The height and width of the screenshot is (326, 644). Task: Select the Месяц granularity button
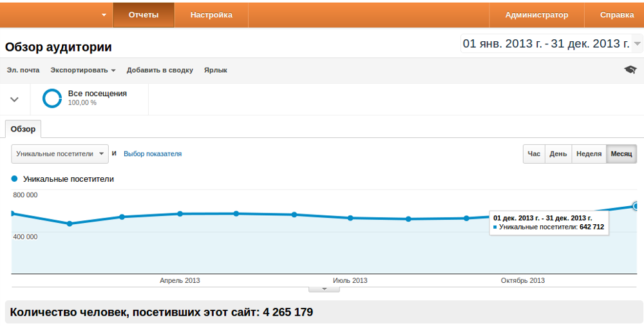coord(621,154)
